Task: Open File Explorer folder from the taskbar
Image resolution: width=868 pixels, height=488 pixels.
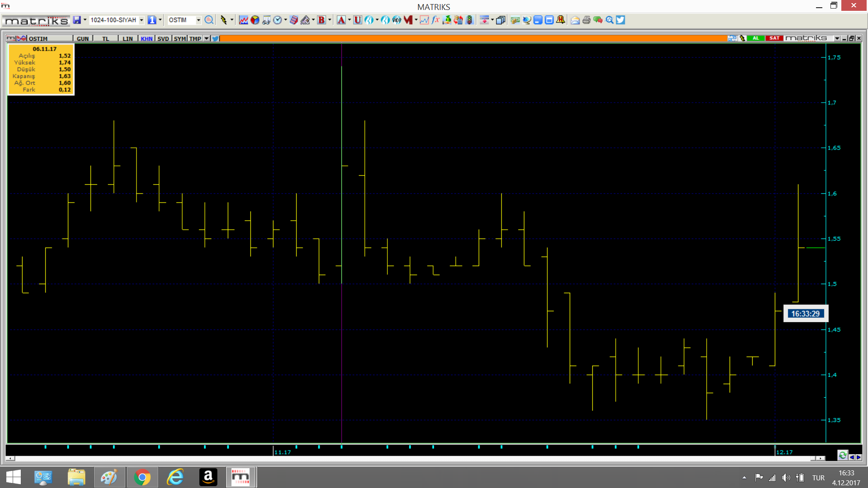Action: [76, 477]
